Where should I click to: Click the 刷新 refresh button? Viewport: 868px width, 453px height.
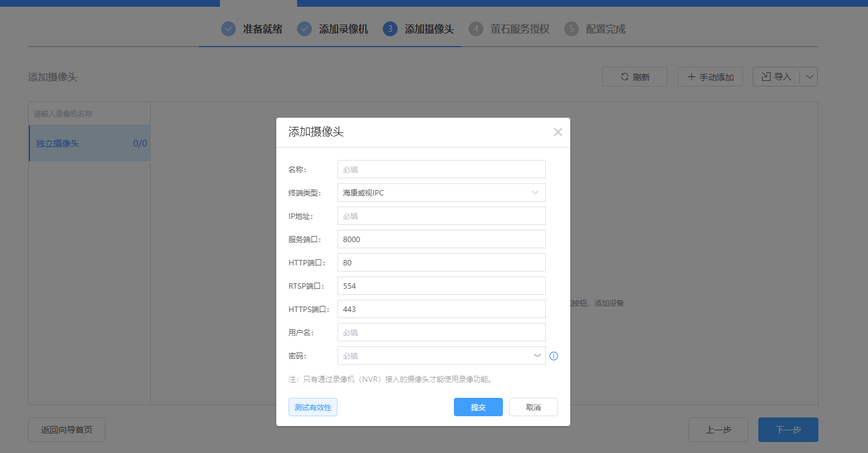pos(635,77)
